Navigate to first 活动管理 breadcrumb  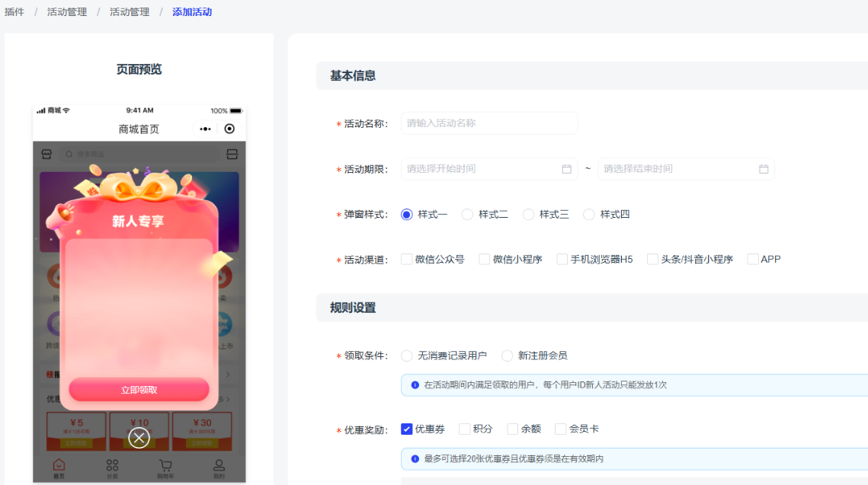67,12
